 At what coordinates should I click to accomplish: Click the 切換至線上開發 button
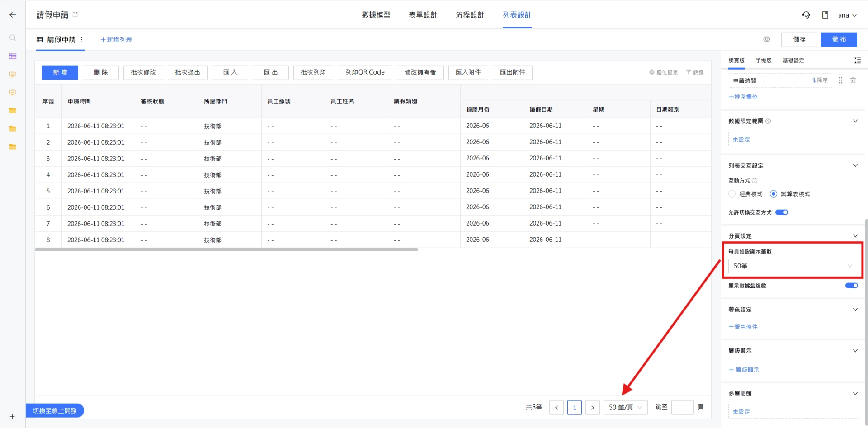[55, 410]
